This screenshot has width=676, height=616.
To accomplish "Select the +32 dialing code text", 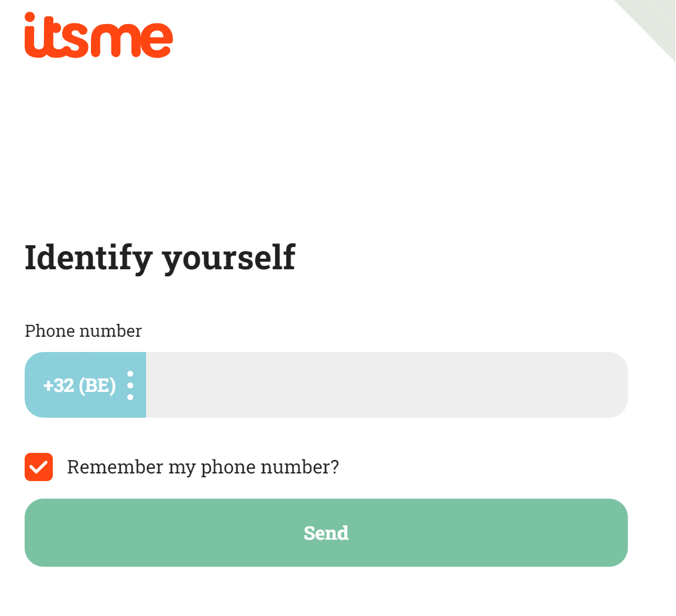I will point(59,385).
